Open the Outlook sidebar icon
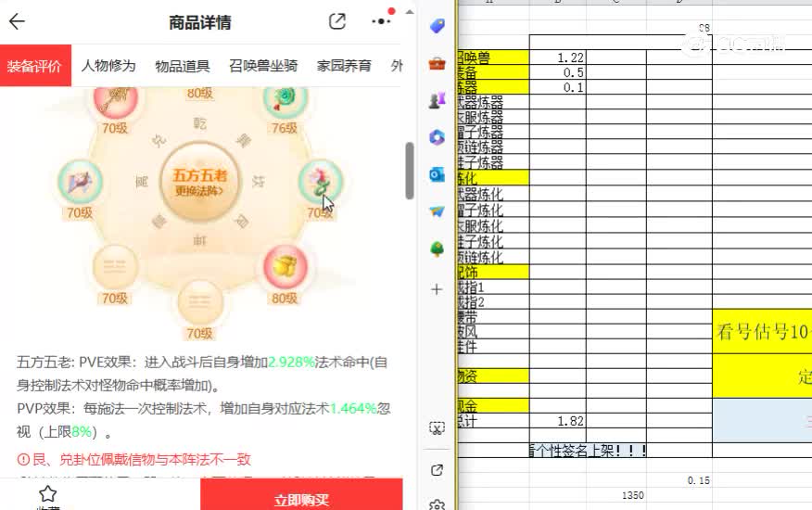 438,174
